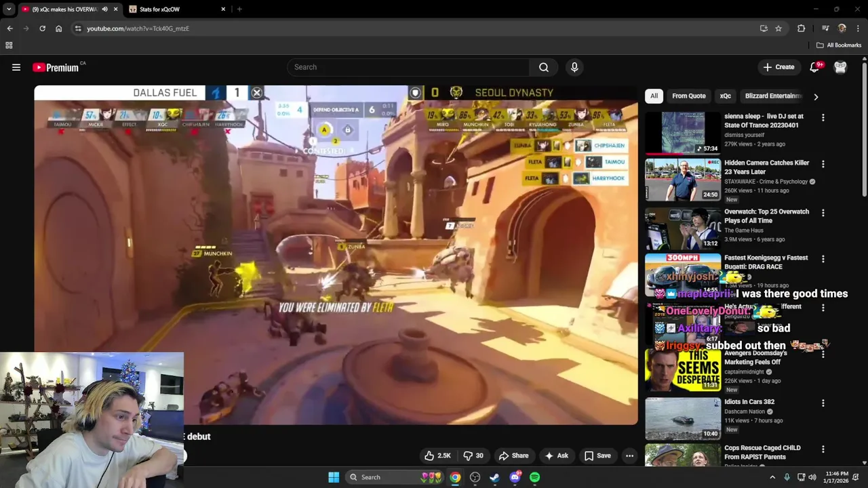Open the YouTube account avatar menu

click(841, 67)
